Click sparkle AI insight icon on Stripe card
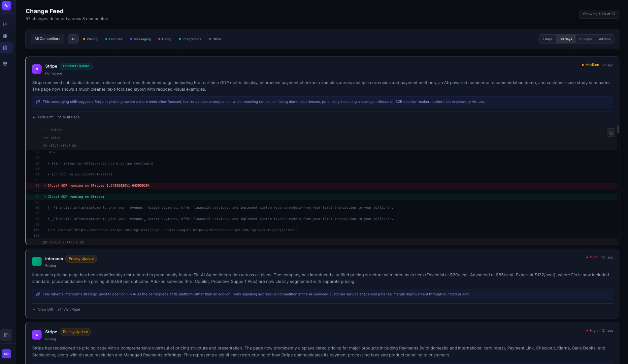 click(38, 102)
